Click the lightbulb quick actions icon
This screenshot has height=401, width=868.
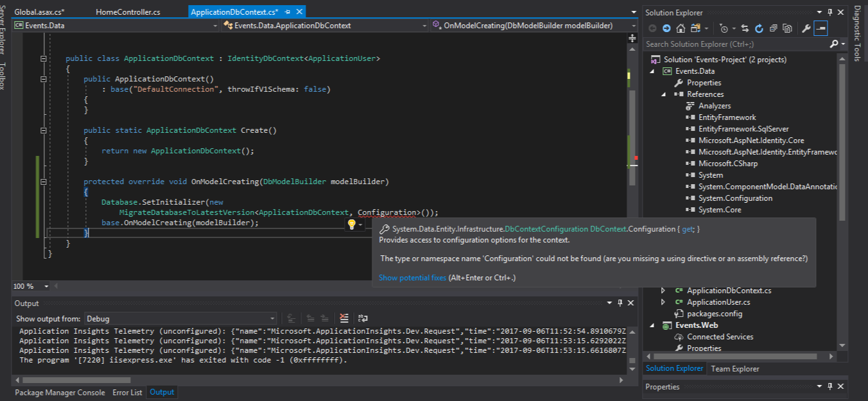pos(352,225)
